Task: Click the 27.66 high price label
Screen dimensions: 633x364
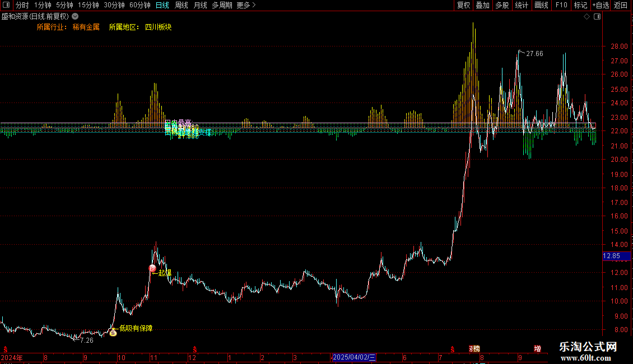Action: coord(534,54)
